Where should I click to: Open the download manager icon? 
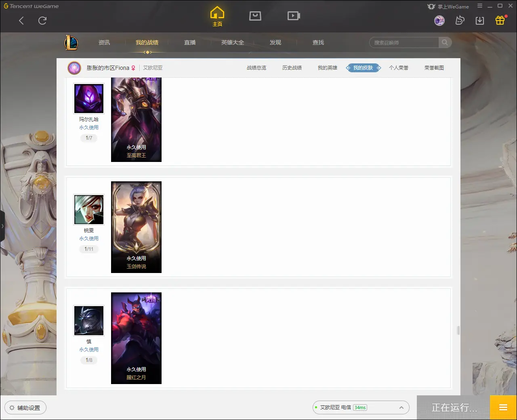[x=480, y=20]
